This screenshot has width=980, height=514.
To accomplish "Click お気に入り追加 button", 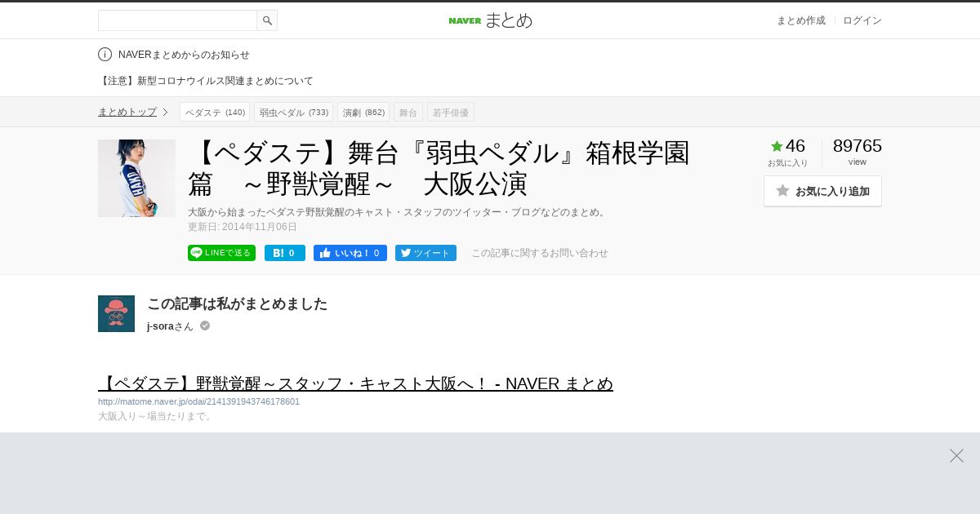I will coord(822,191).
